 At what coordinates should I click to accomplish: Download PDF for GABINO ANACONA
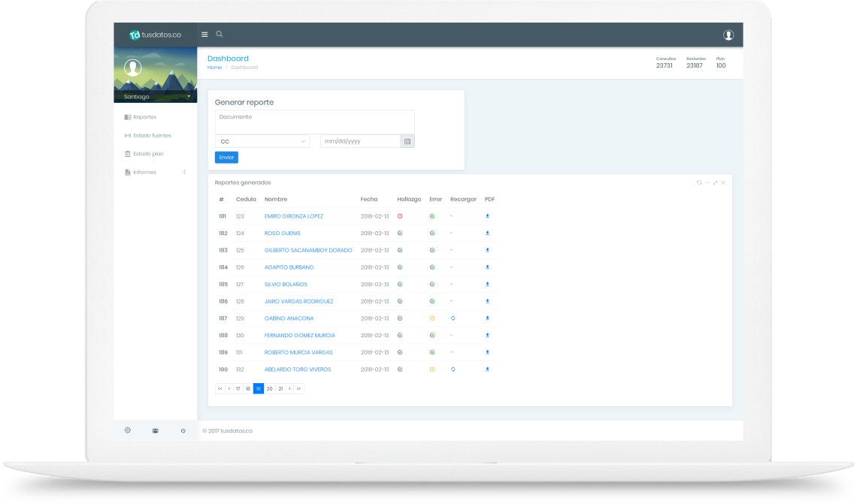tap(488, 318)
